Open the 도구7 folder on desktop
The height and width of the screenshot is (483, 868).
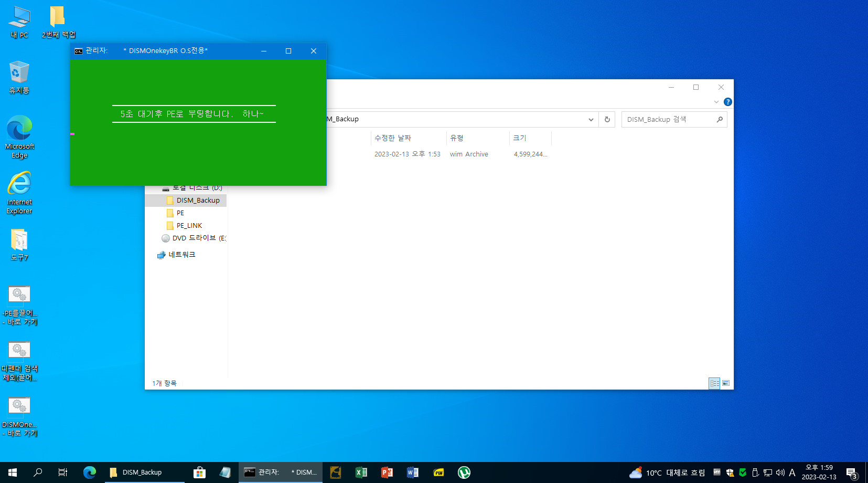tap(19, 245)
